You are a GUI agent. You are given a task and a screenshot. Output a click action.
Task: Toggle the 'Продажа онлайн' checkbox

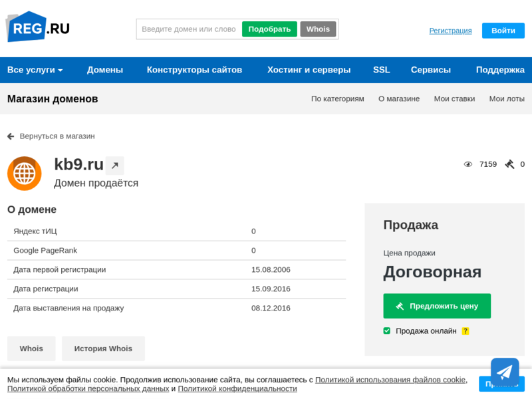pyautogui.click(x=387, y=331)
